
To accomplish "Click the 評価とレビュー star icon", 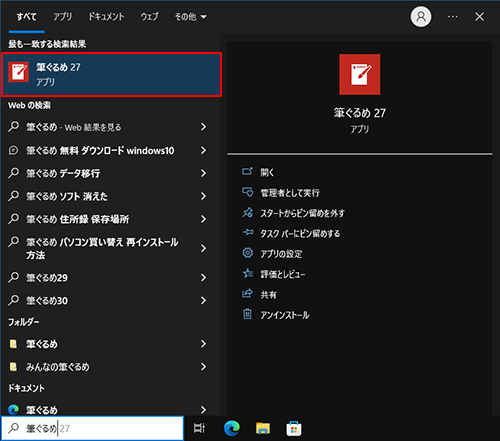I will tap(247, 273).
